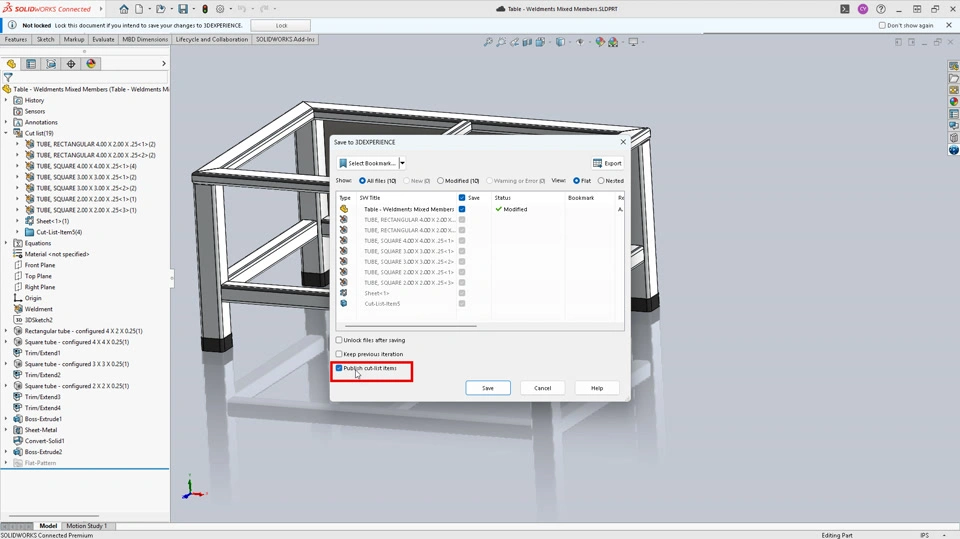Viewport: 960px width, 539px height.
Task: Click the Save button in the dialog
Action: tap(488, 388)
